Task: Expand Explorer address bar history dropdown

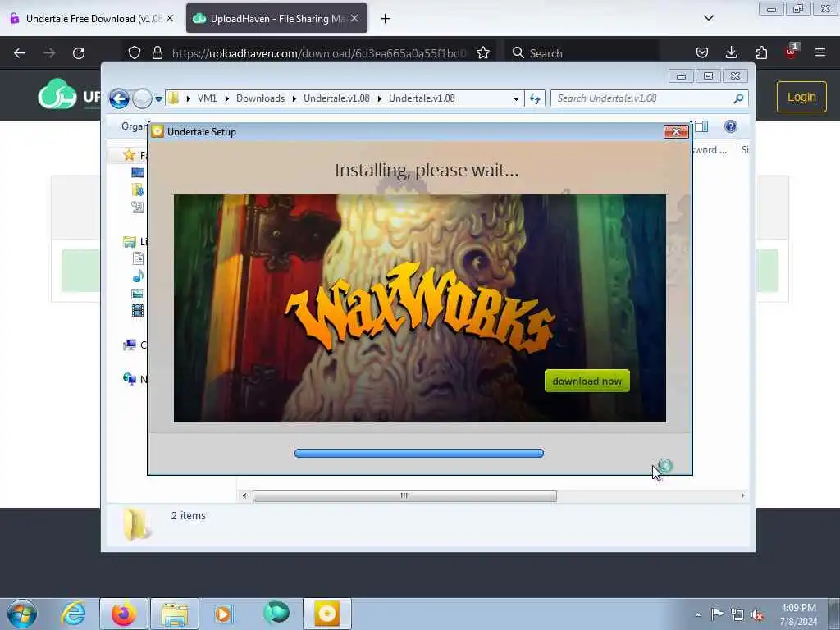Action: 516,98
